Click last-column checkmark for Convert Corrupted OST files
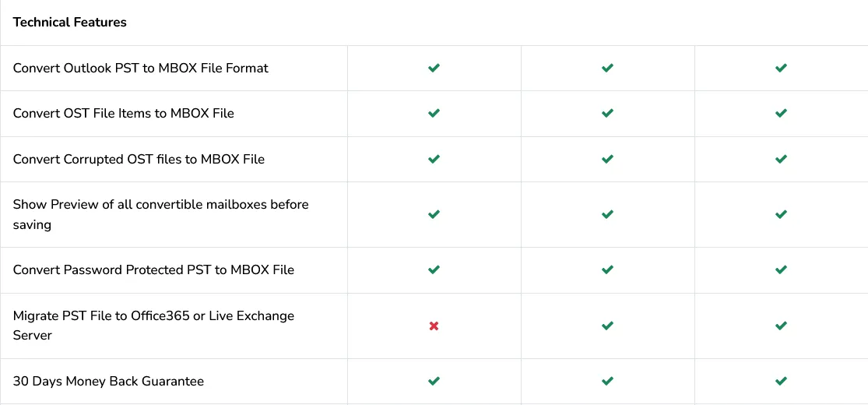The width and height of the screenshot is (868, 405). click(781, 159)
